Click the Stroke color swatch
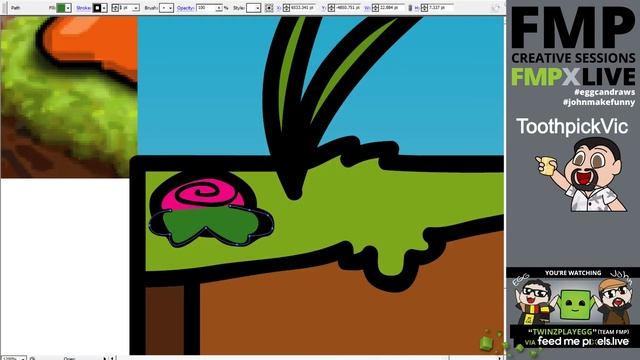 coord(97,8)
